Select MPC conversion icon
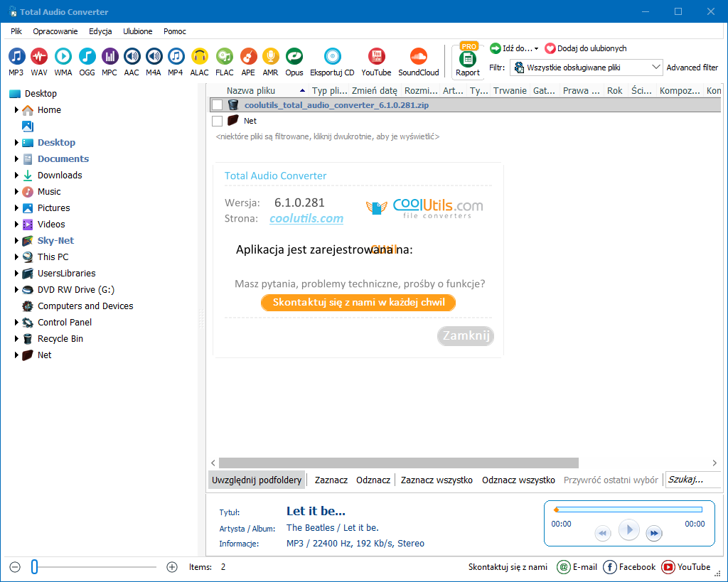The image size is (728, 582). [x=109, y=57]
